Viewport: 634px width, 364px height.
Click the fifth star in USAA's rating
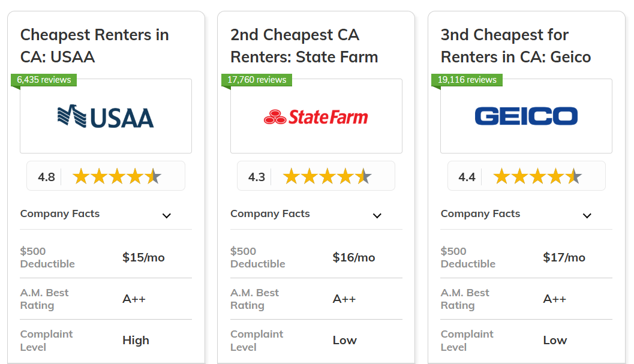click(x=152, y=176)
